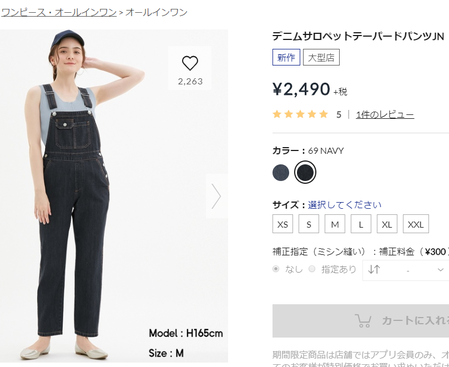This screenshot has width=449, height=367.
Task: Click the heart favorite icon
Action: click(x=190, y=63)
